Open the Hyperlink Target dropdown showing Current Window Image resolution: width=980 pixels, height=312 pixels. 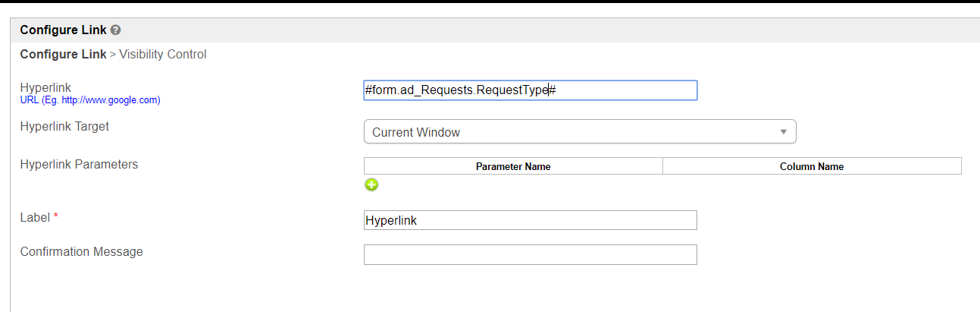[x=579, y=132]
